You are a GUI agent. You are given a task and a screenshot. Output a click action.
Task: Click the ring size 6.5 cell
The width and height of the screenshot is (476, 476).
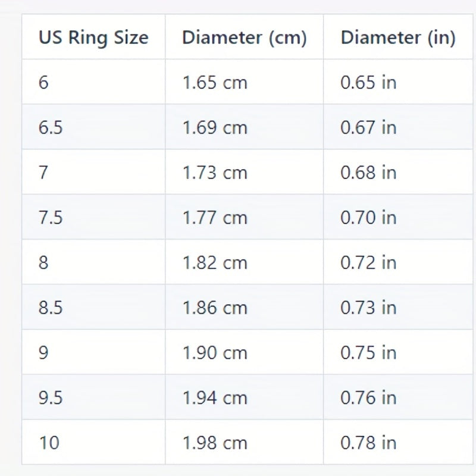pos(93,127)
